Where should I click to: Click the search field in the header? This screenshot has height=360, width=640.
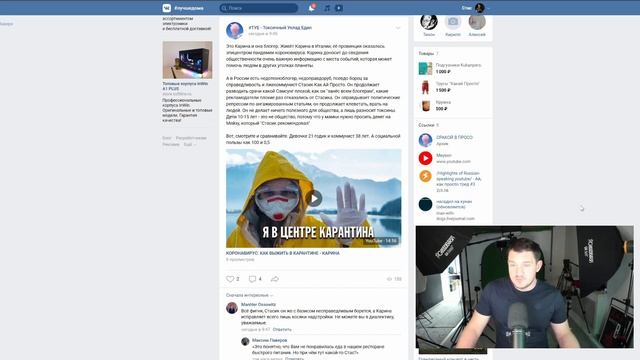pyautogui.click(x=259, y=8)
